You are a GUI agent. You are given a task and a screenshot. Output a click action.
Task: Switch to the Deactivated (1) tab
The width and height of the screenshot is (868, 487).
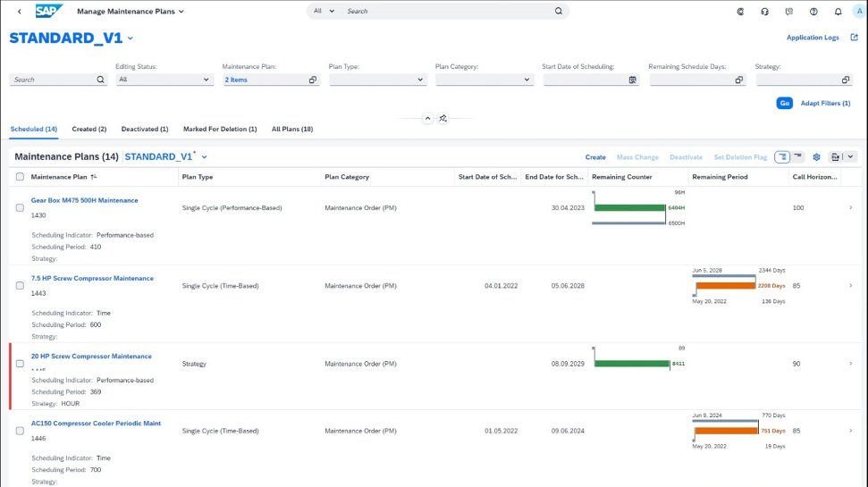(x=145, y=130)
